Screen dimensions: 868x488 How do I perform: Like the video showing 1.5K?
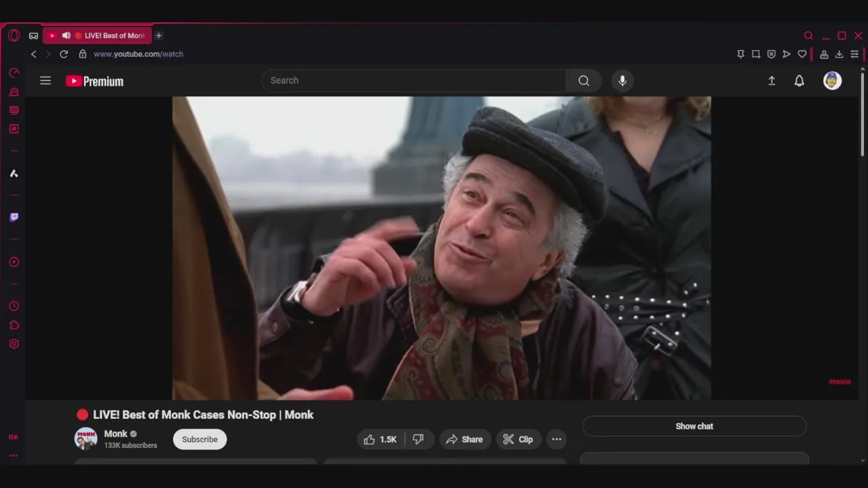tap(380, 439)
